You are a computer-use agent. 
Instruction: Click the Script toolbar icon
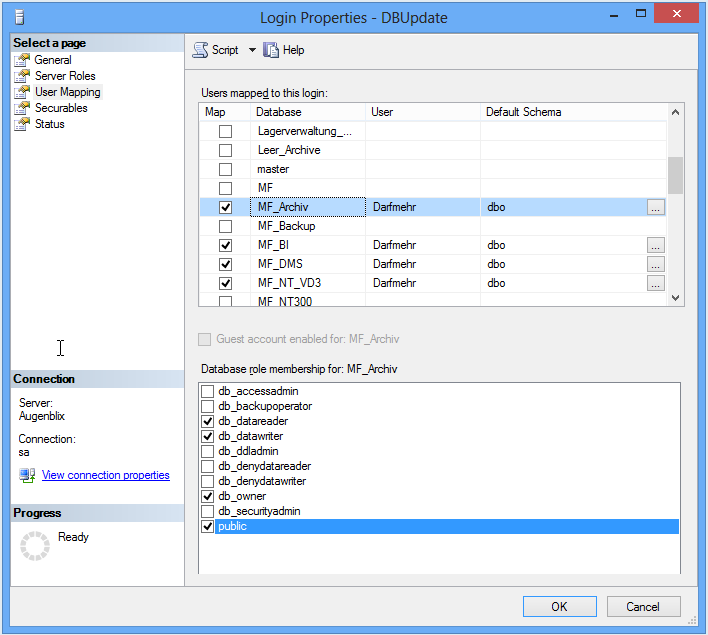coord(200,50)
